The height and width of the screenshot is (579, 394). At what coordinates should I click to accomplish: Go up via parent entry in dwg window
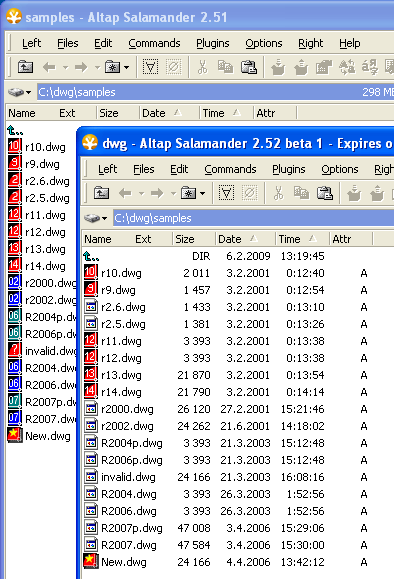[91, 256]
